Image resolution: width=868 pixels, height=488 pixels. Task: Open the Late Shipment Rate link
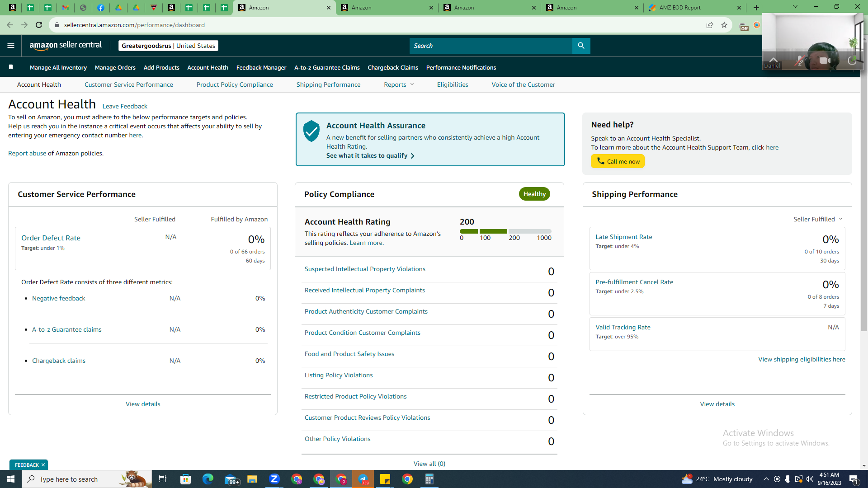624,237
